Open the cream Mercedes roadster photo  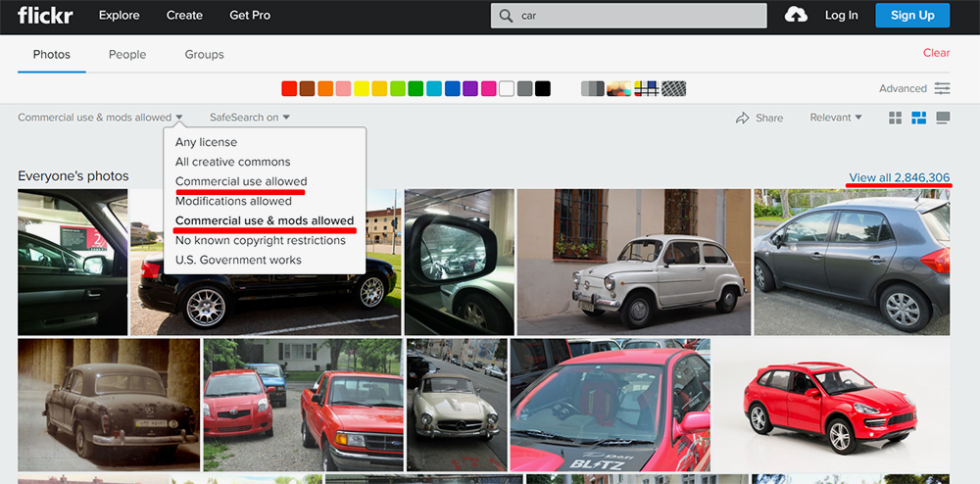click(x=457, y=405)
